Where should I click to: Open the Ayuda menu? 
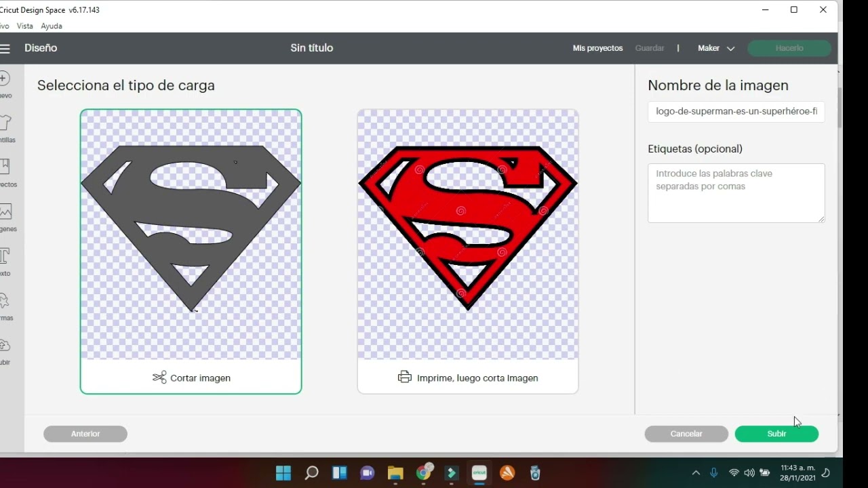[52, 26]
